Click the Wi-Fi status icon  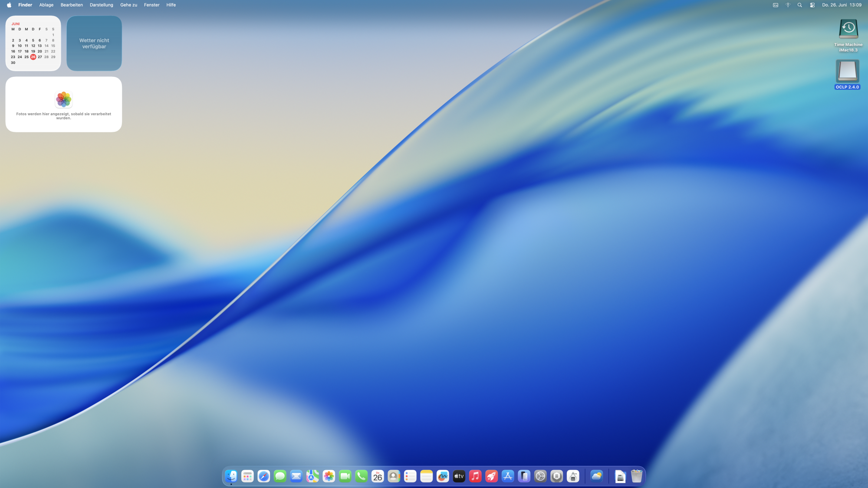(788, 5)
